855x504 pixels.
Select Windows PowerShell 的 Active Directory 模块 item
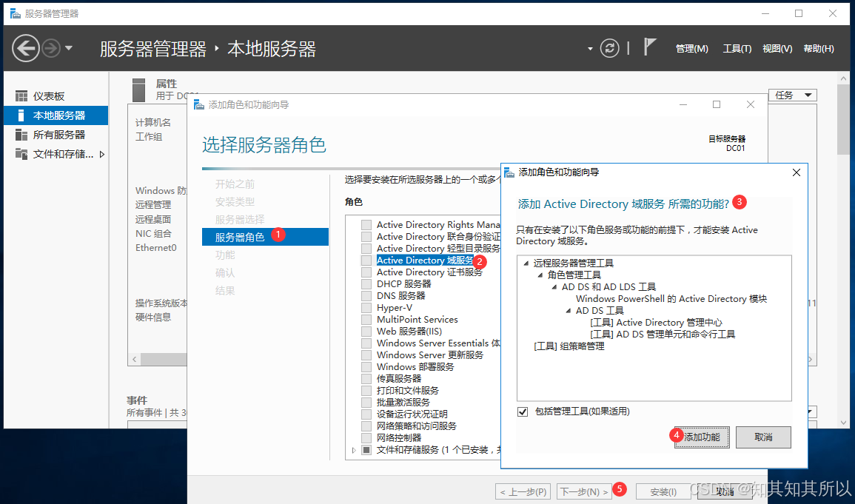[671, 298]
